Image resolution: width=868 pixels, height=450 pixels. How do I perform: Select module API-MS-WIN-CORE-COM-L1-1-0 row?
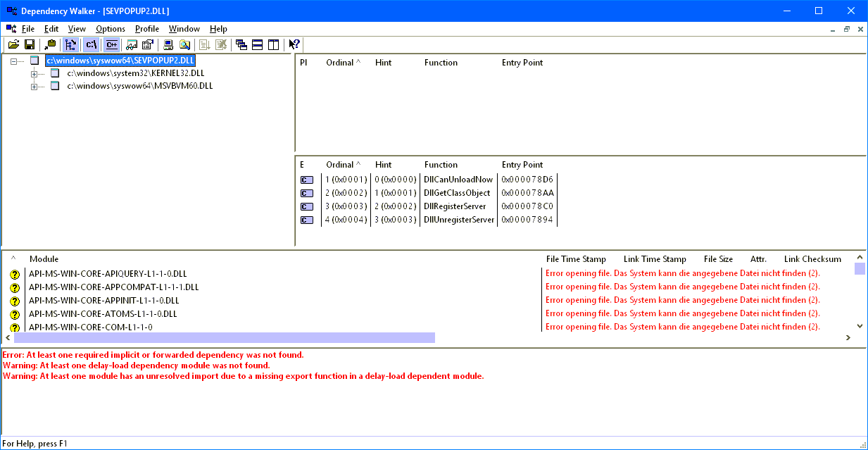click(91, 327)
